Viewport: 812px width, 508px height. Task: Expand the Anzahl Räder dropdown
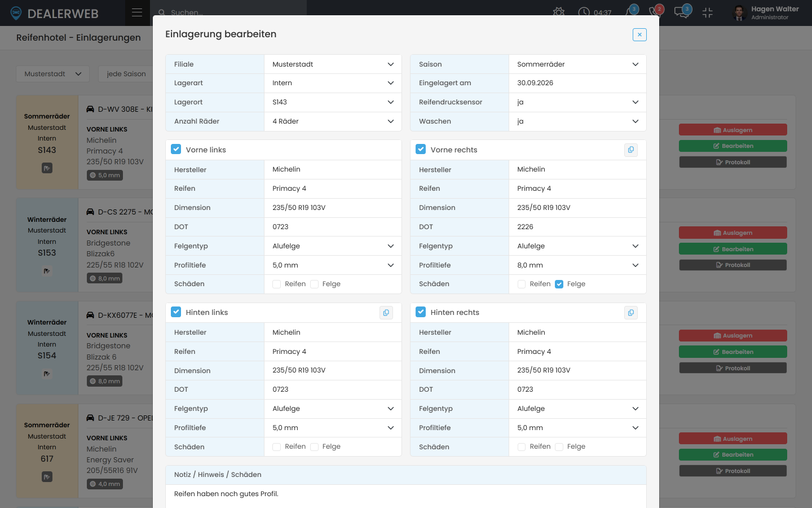[333, 121]
